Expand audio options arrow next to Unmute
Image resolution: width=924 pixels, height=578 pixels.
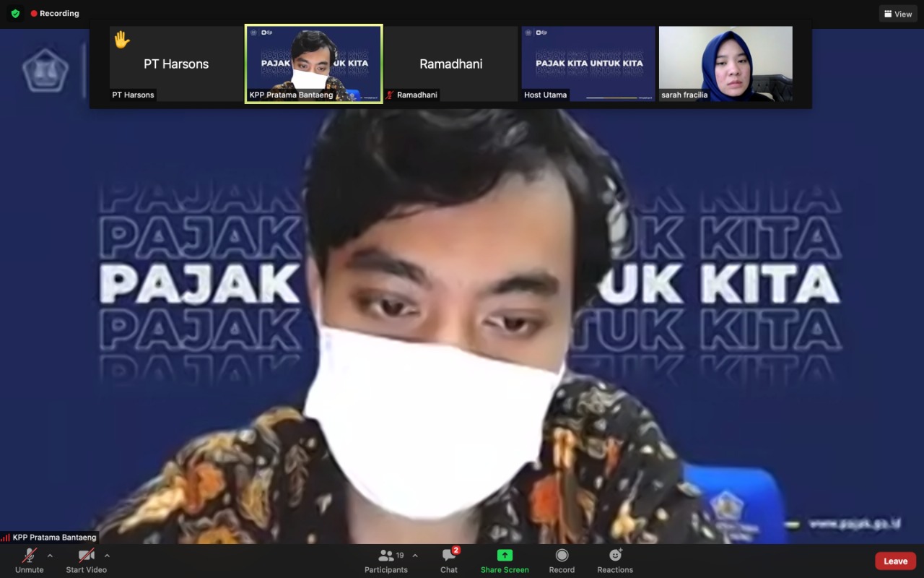click(x=50, y=556)
